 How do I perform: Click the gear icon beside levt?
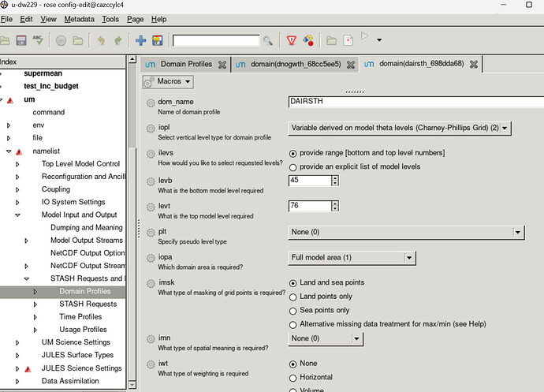[151, 207]
